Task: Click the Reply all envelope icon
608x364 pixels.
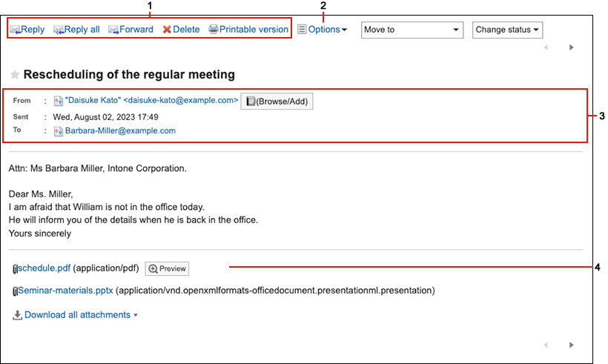Action: click(x=59, y=30)
